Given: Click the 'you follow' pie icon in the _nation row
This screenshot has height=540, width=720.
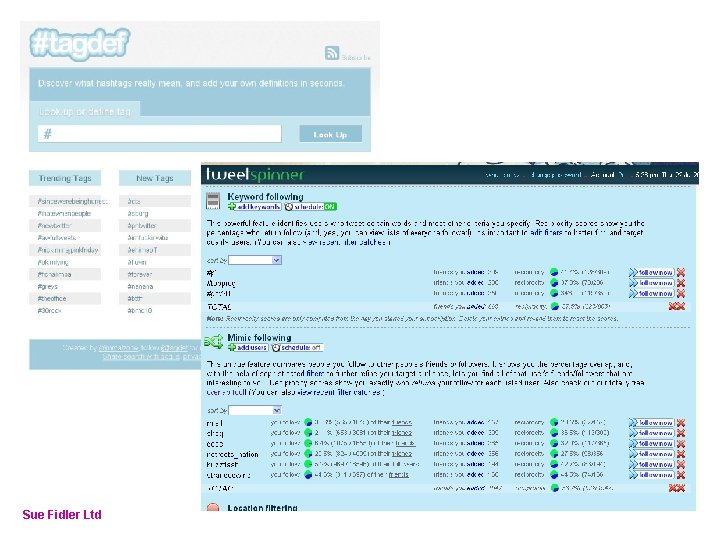Looking at the screenshot, I should pyautogui.click(x=308, y=454).
